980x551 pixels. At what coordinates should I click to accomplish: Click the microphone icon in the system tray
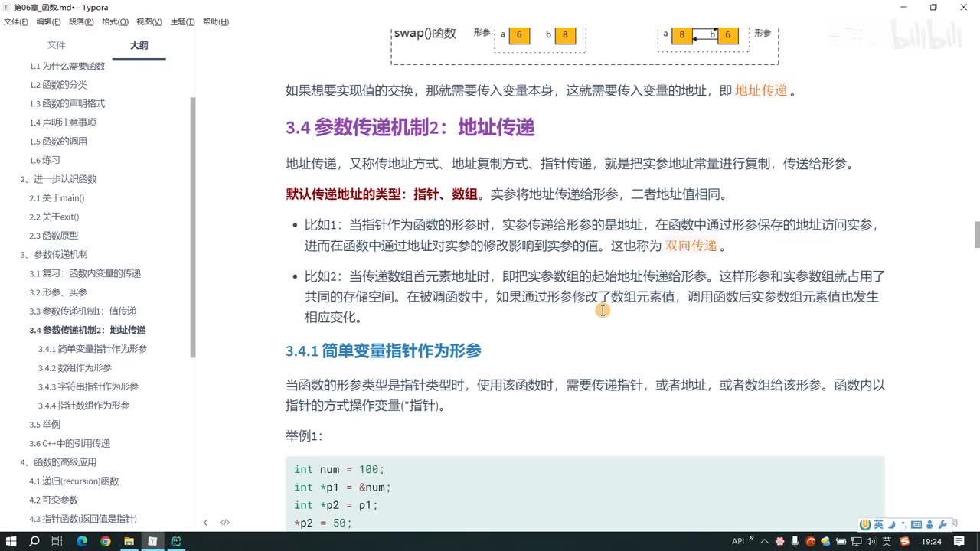(795, 542)
